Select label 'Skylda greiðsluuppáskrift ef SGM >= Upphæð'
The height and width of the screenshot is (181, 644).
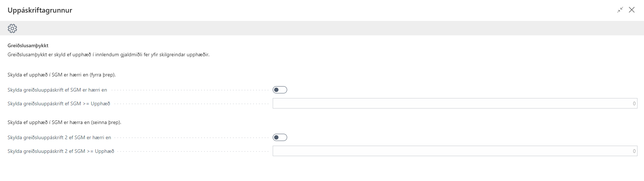[59, 103]
